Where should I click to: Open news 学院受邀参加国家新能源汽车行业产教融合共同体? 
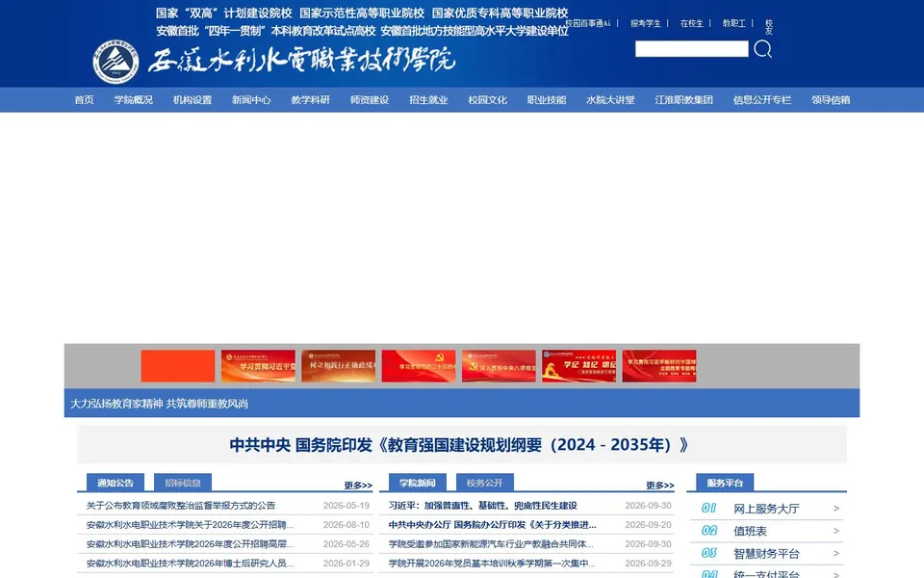coord(491,543)
